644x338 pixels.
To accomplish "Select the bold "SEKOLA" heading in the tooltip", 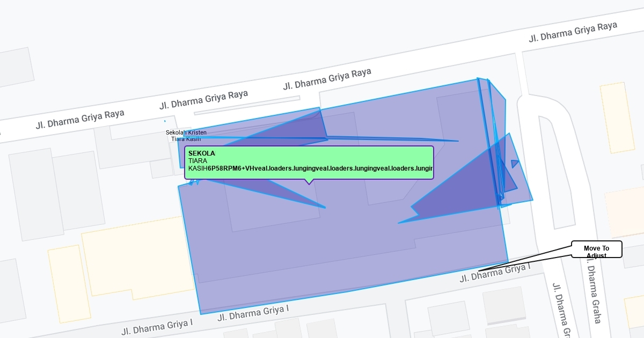I will click(x=201, y=153).
